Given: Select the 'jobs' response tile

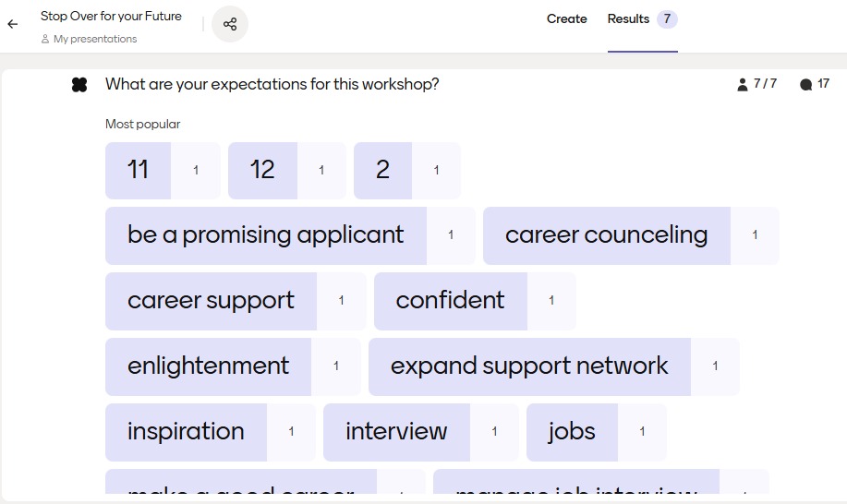Looking at the screenshot, I should 572,432.
